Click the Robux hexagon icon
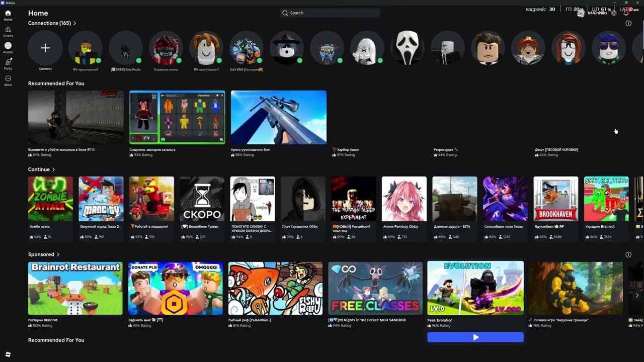Screen dimensions: 644x362 pyautogui.click(x=614, y=13)
